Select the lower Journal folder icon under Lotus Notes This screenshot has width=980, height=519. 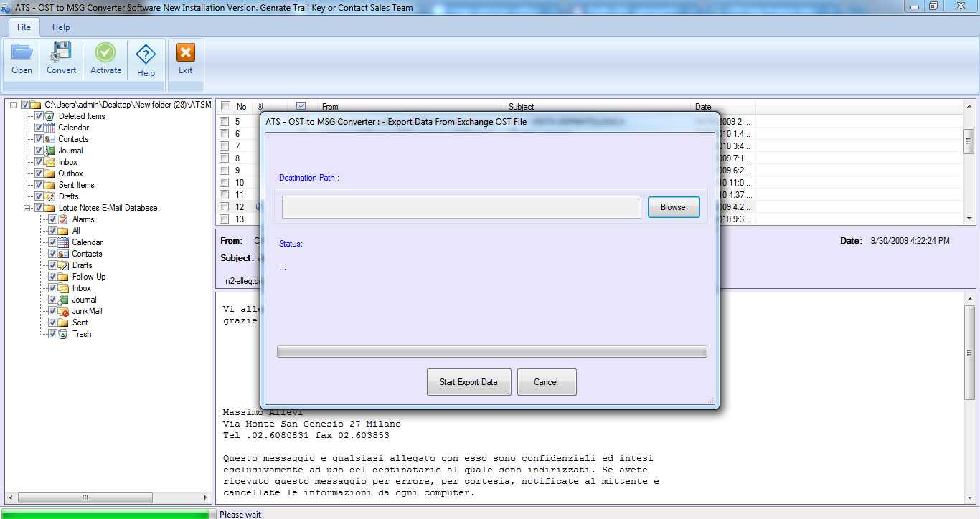tap(63, 300)
